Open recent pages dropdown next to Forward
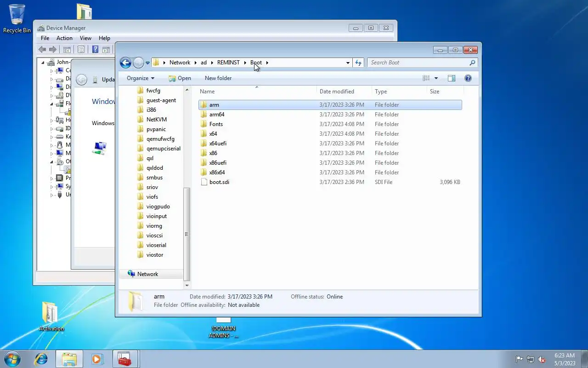The width and height of the screenshot is (588, 368). tap(147, 63)
